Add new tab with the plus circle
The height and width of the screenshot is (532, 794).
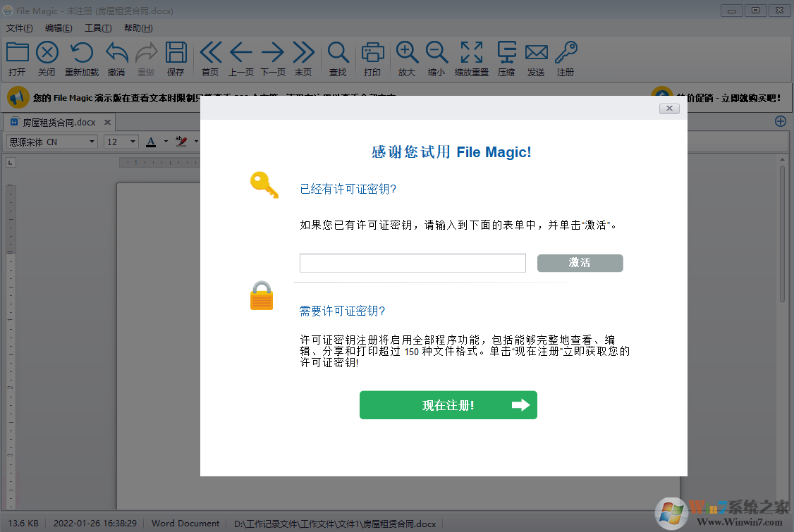point(781,121)
